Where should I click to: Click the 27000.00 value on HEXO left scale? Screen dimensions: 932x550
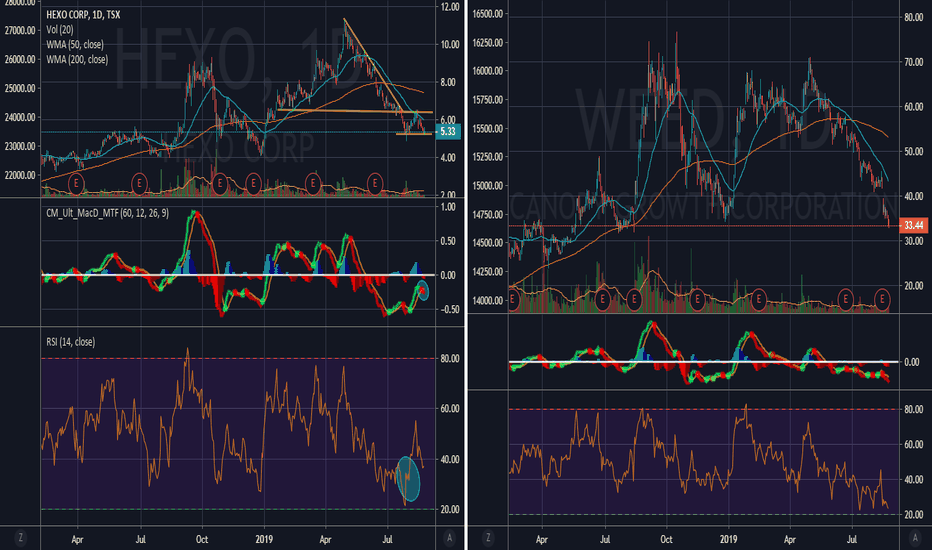click(20, 30)
